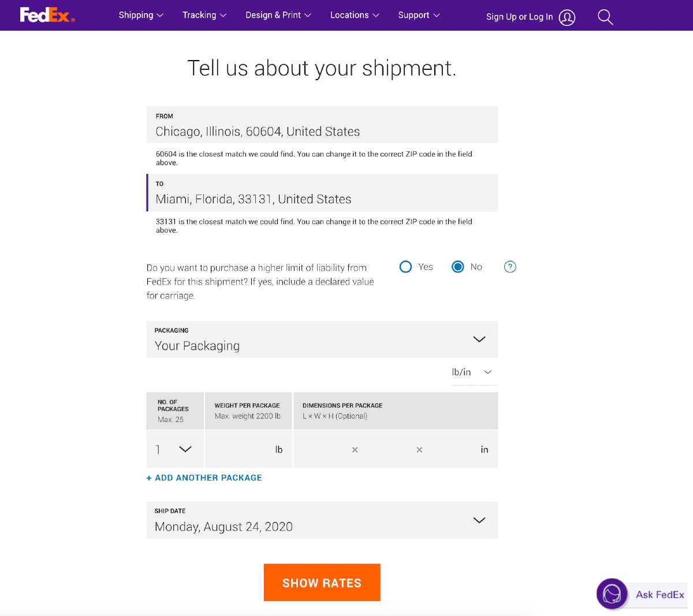Click the weight per package field
The image size is (693, 616).
pos(248,449)
